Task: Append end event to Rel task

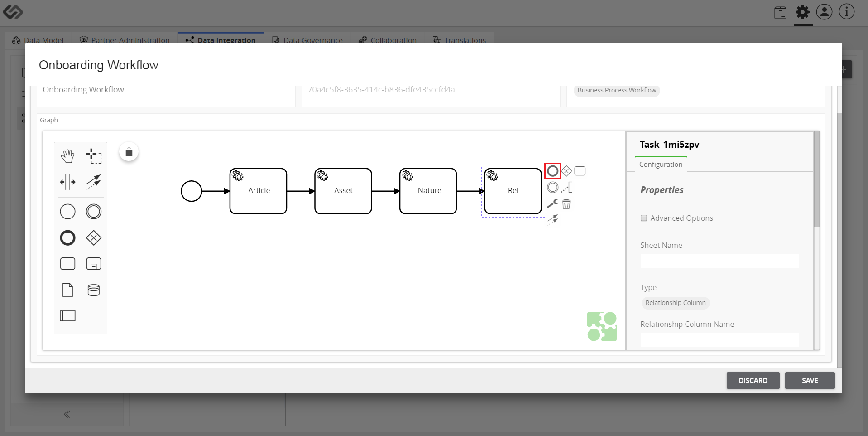Action: pos(552,171)
